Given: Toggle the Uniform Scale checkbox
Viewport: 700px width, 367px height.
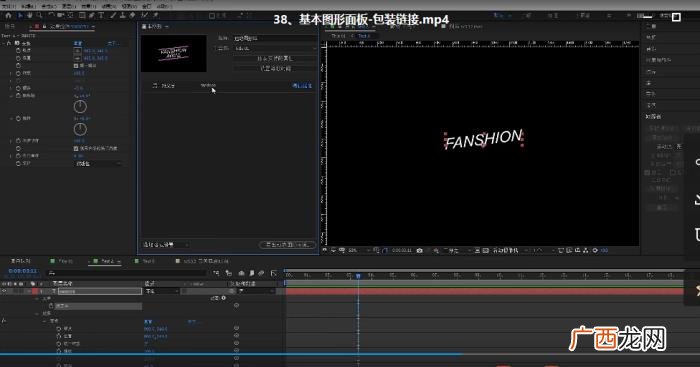Looking at the screenshot, I should (x=76, y=66).
